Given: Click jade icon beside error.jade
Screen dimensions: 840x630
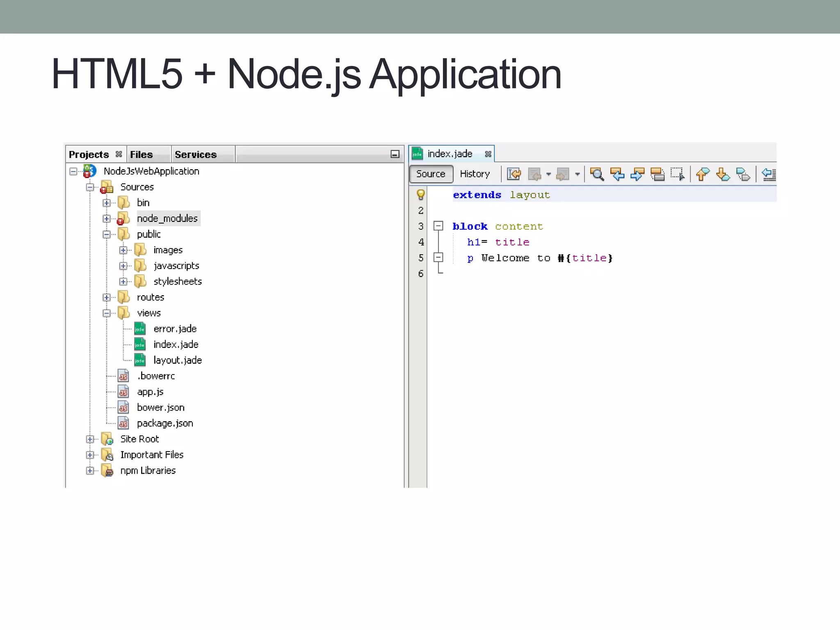Looking at the screenshot, I should tap(140, 329).
